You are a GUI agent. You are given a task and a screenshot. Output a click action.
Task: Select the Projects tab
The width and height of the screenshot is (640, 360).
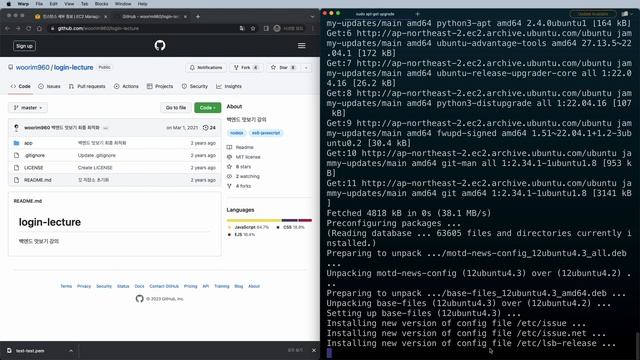point(160,86)
